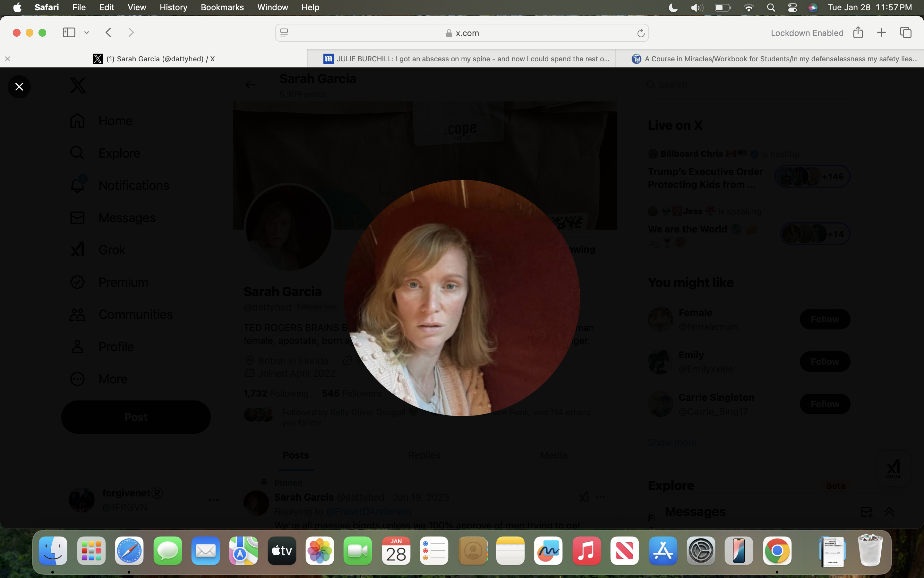924x578 pixels.
Task: Open the document file in the Dock
Action: [832, 552]
